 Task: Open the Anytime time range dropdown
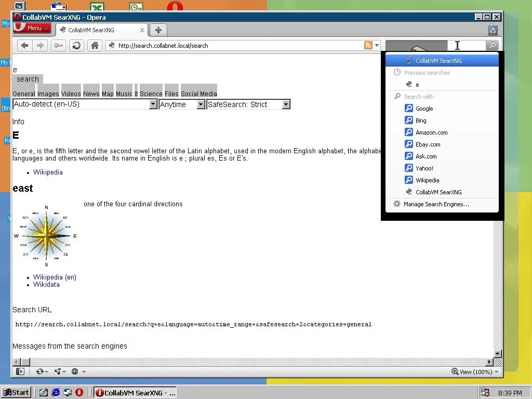(x=182, y=104)
